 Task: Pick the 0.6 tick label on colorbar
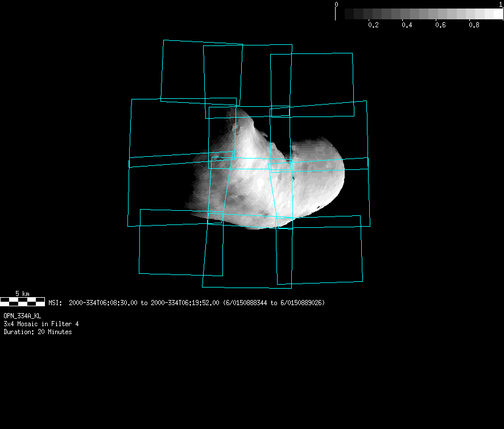click(x=440, y=25)
